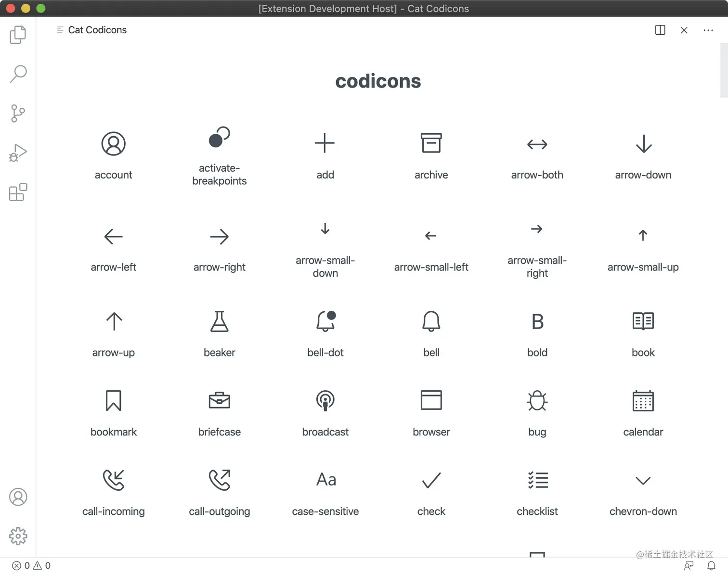The width and height of the screenshot is (728, 574).
Task: Open the editor more actions menu
Action: tap(708, 30)
